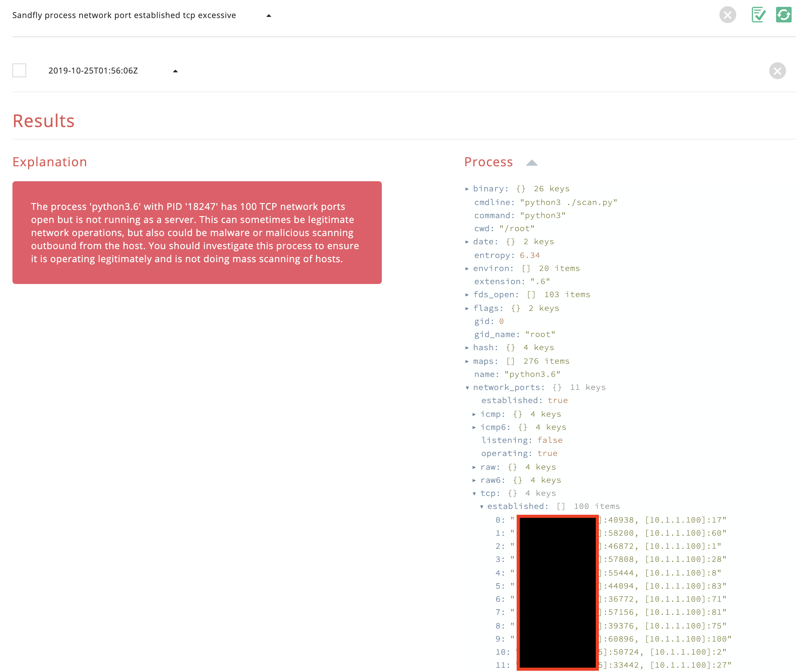Click the entropy 6.34 value

tap(530, 255)
